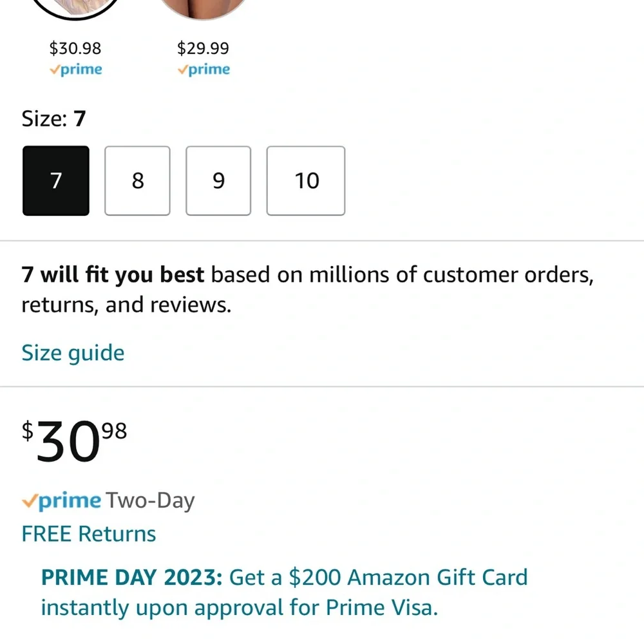Open the FREE Returns link
This screenshot has height=644, width=644.
(x=89, y=534)
